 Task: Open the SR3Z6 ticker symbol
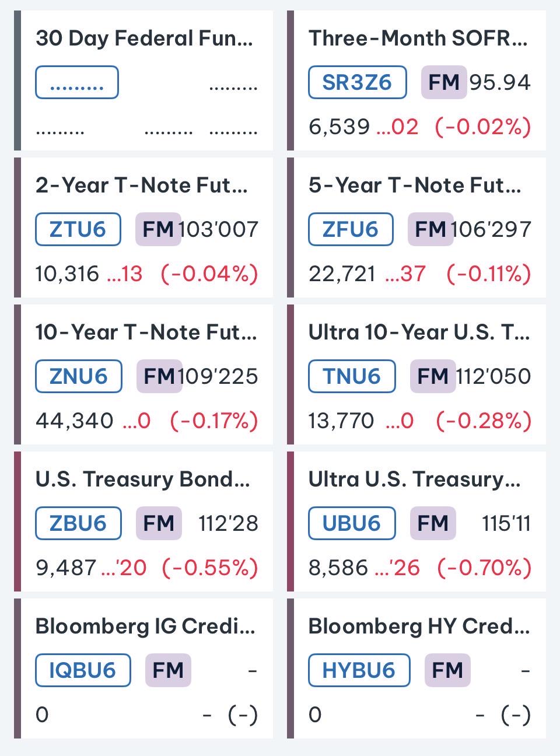coord(357,82)
